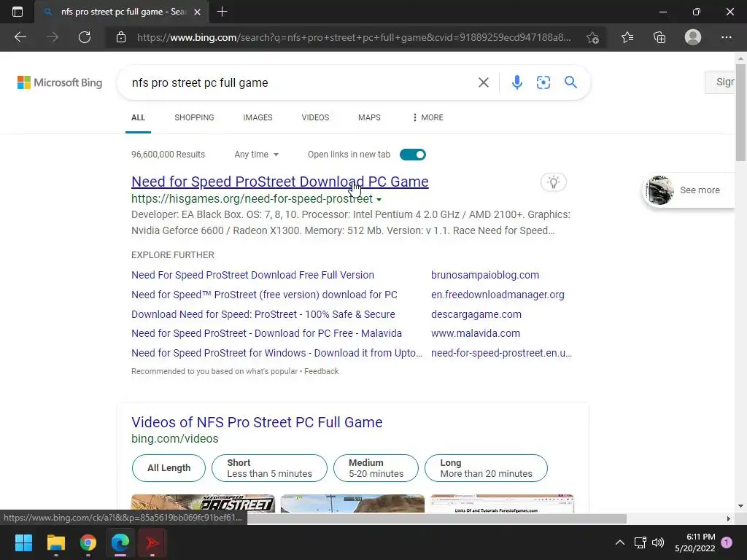Open the ProStreet video thumbnail

(x=203, y=503)
